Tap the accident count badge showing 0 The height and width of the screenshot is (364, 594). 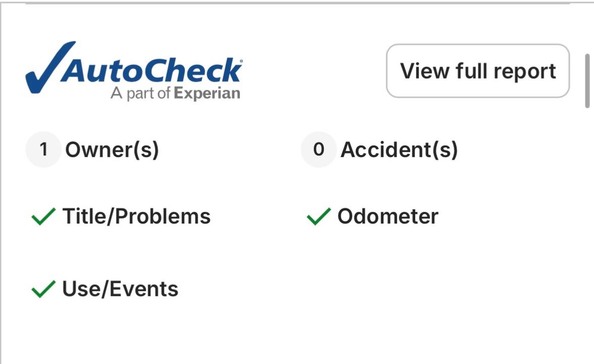tap(318, 150)
